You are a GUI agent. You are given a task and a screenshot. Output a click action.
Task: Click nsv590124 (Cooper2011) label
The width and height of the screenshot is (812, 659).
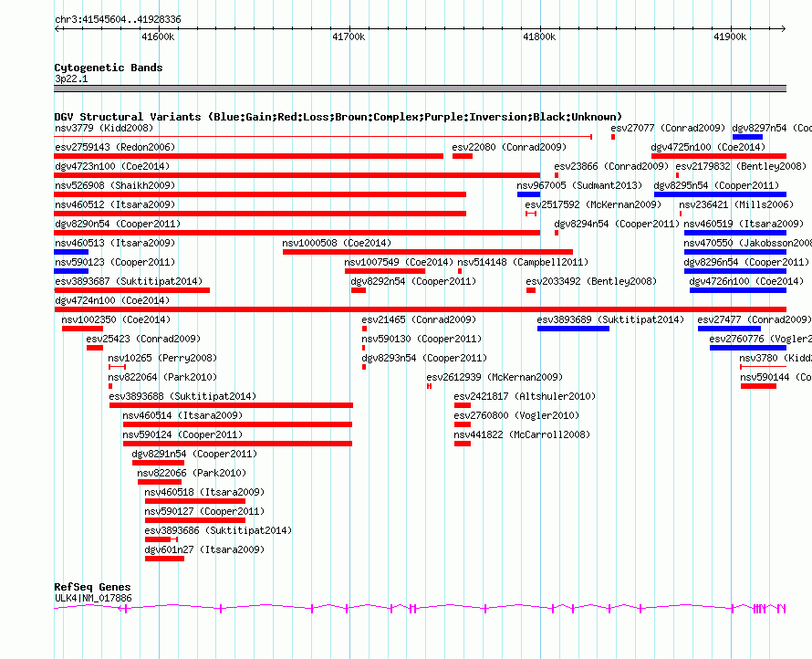[182, 434]
